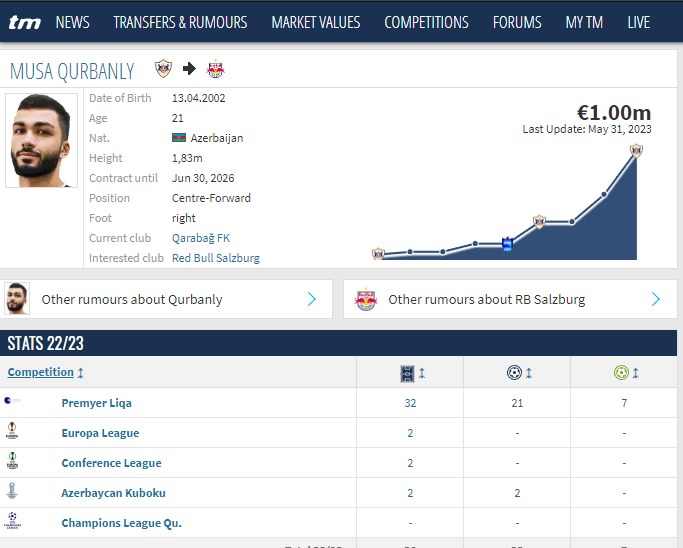Open the Red Bull Salzburg interested club link
Viewport: 683px width, 548px height.
[x=215, y=258]
